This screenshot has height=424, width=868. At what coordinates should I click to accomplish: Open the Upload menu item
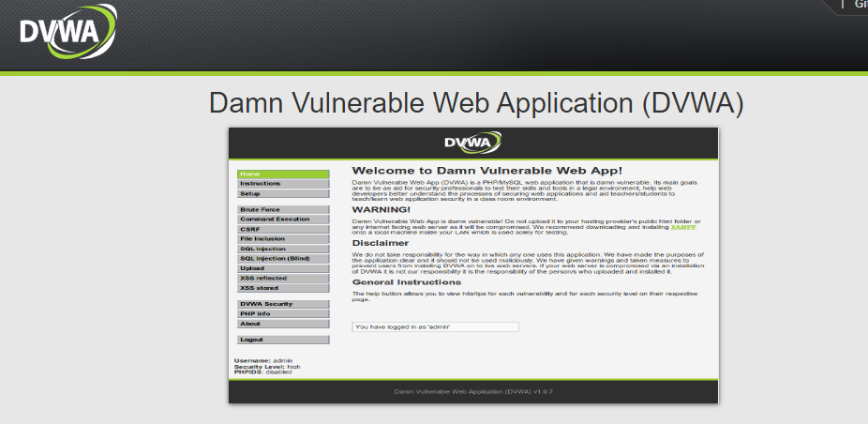[x=282, y=268]
